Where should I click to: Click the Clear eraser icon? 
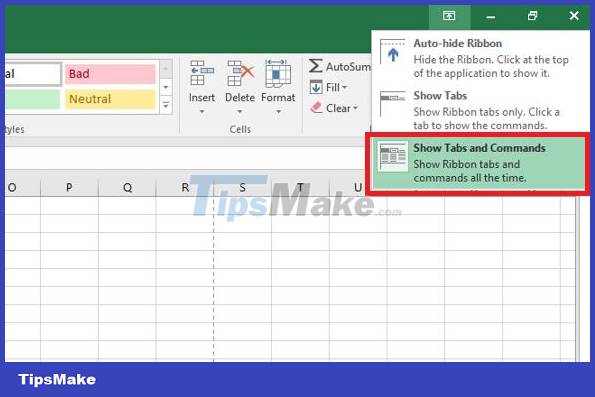coord(316,108)
